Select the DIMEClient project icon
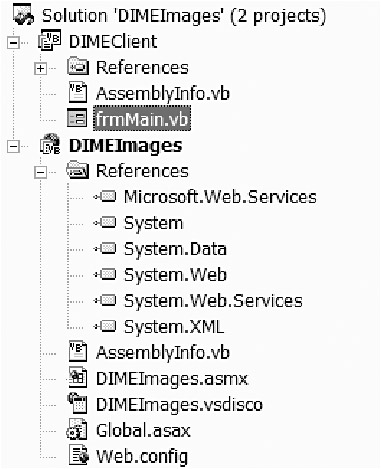The height and width of the screenshot is (469, 381). [49, 40]
